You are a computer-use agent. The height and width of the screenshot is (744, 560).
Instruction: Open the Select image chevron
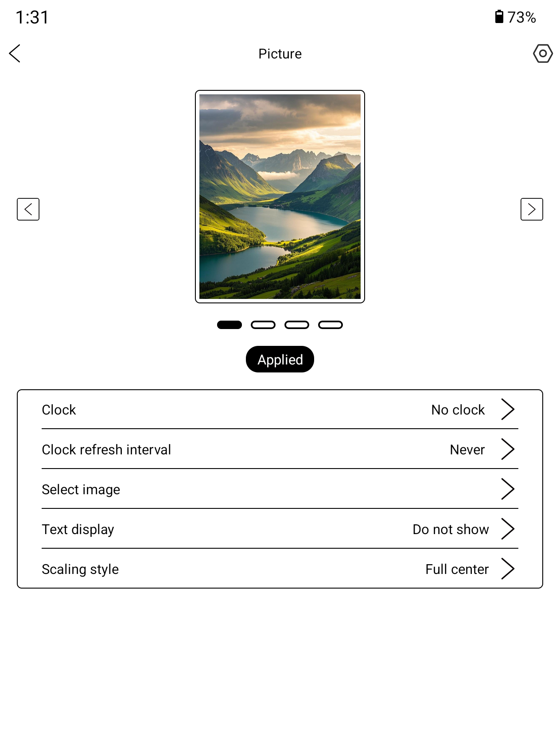click(507, 489)
